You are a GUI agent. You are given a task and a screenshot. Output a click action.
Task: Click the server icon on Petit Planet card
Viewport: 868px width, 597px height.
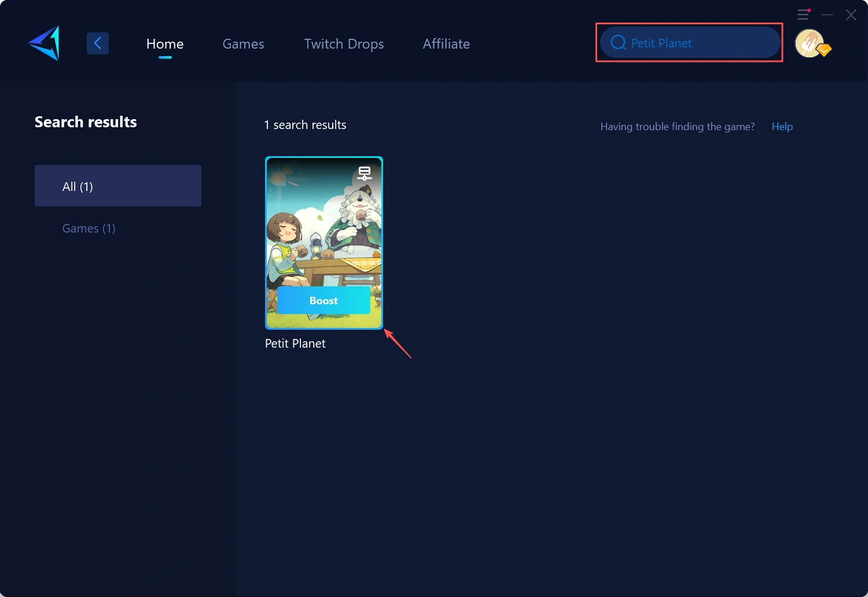(x=364, y=173)
